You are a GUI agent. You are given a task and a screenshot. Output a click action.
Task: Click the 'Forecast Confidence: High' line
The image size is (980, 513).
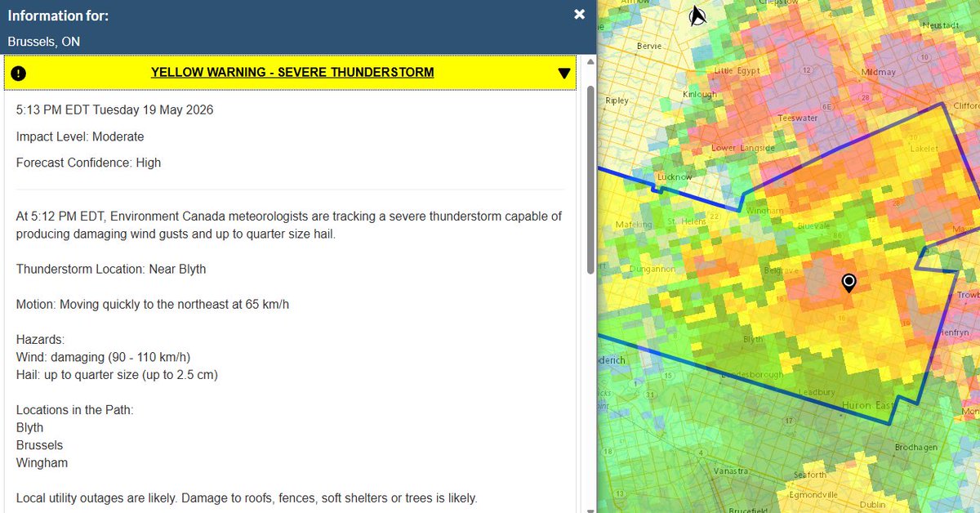click(x=88, y=163)
